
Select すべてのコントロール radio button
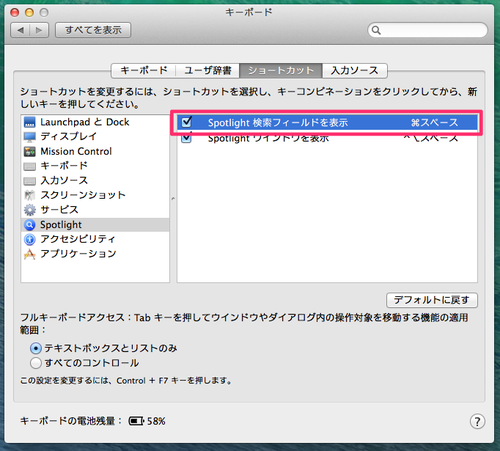point(36,363)
